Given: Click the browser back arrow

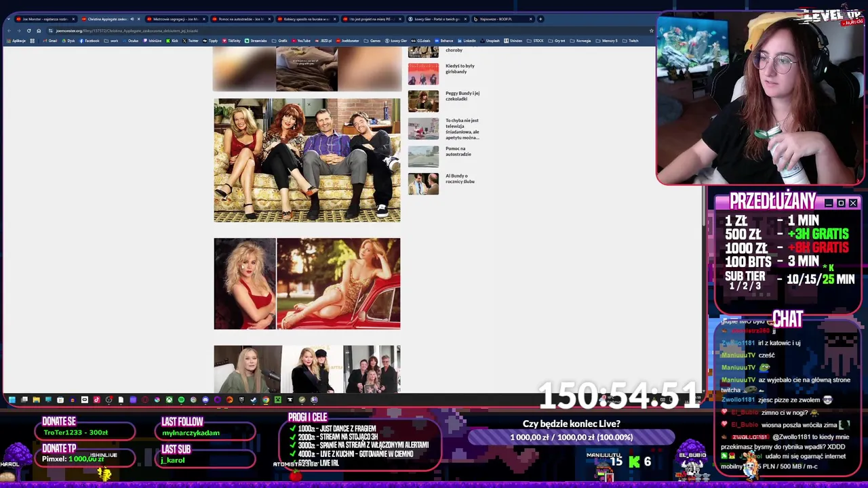Looking at the screenshot, I should (x=9, y=30).
